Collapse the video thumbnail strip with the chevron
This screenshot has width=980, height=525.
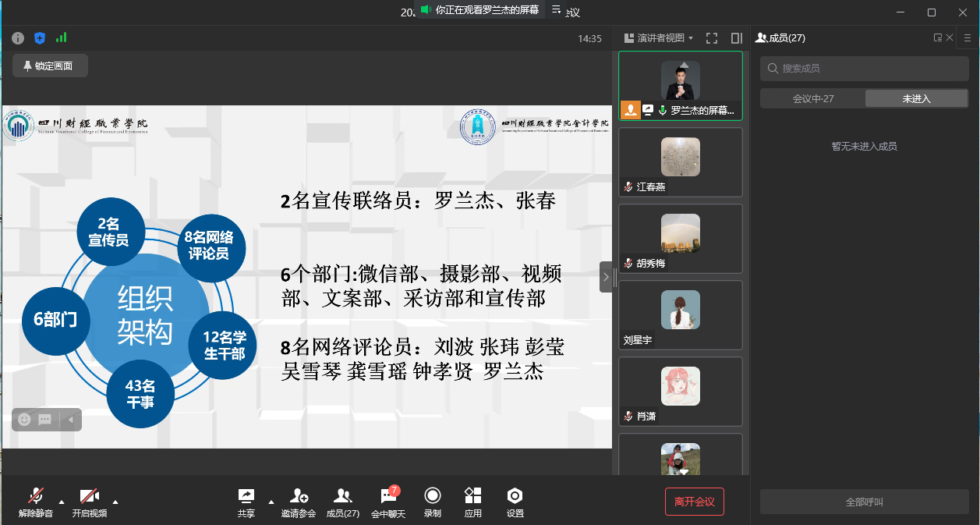606,277
